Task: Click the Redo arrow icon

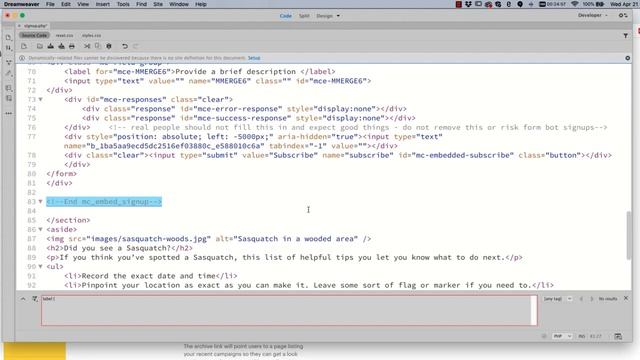Action: point(136,46)
